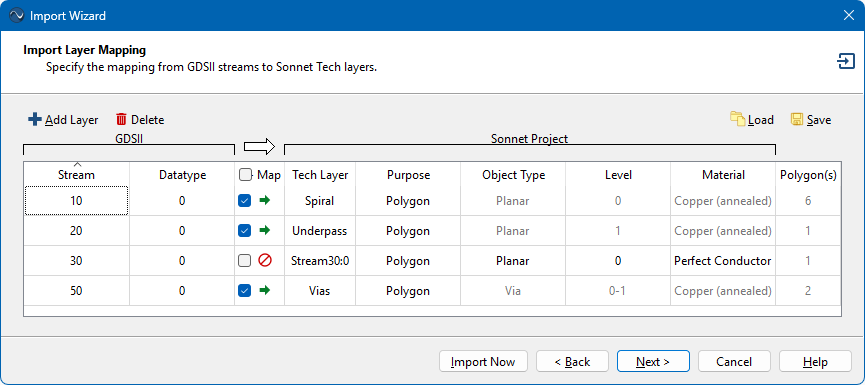865x385 pixels.
Task: Go back with the Back button
Action: 572,362
